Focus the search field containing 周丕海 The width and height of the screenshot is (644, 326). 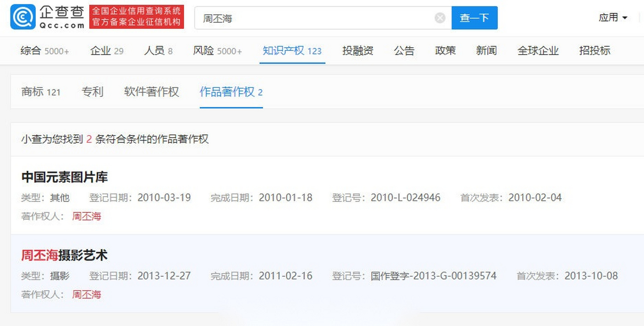[323, 18]
